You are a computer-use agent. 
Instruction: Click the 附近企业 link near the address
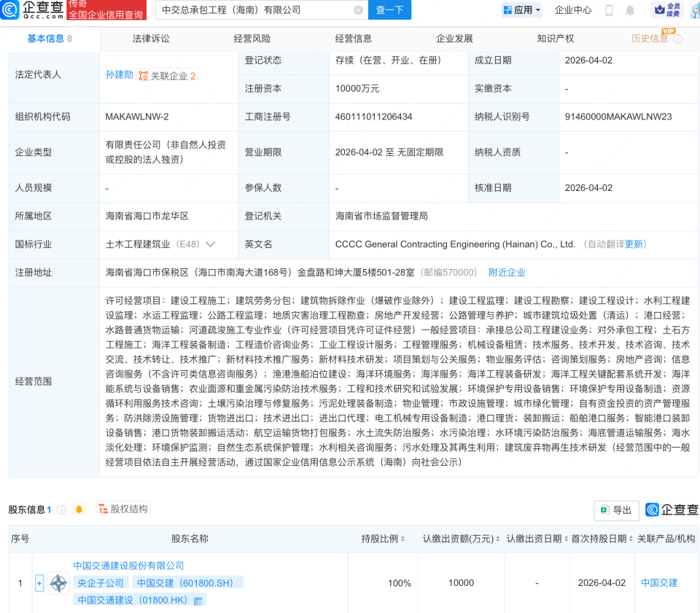tap(507, 273)
